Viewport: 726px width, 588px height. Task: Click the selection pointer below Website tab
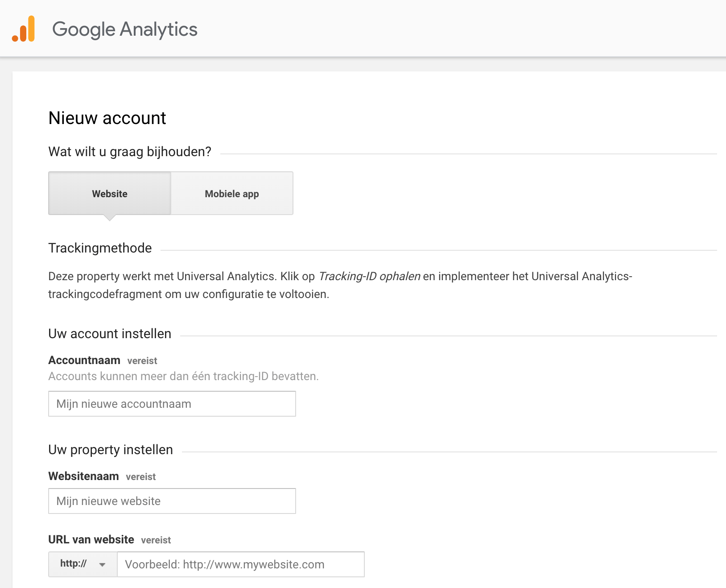pyautogui.click(x=109, y=218)
